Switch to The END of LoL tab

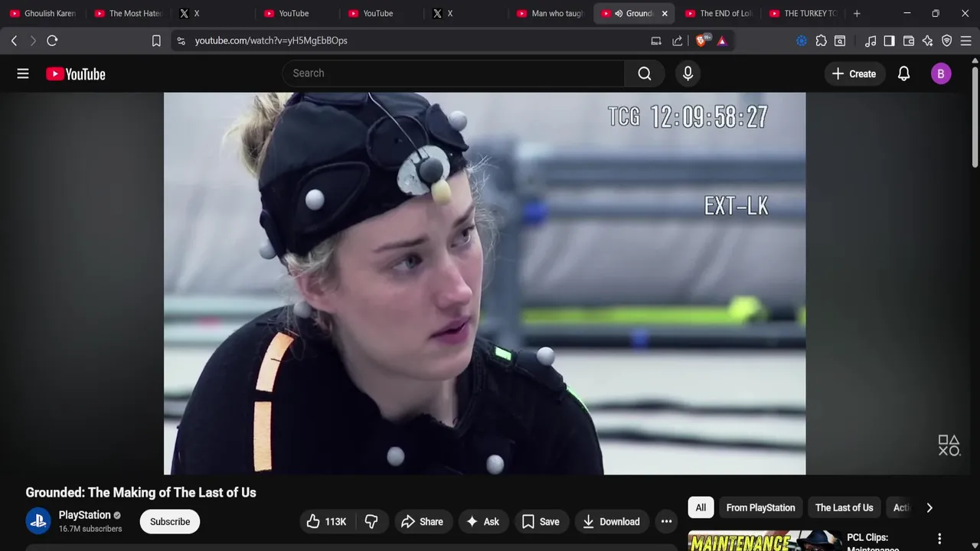coord(718,13)
